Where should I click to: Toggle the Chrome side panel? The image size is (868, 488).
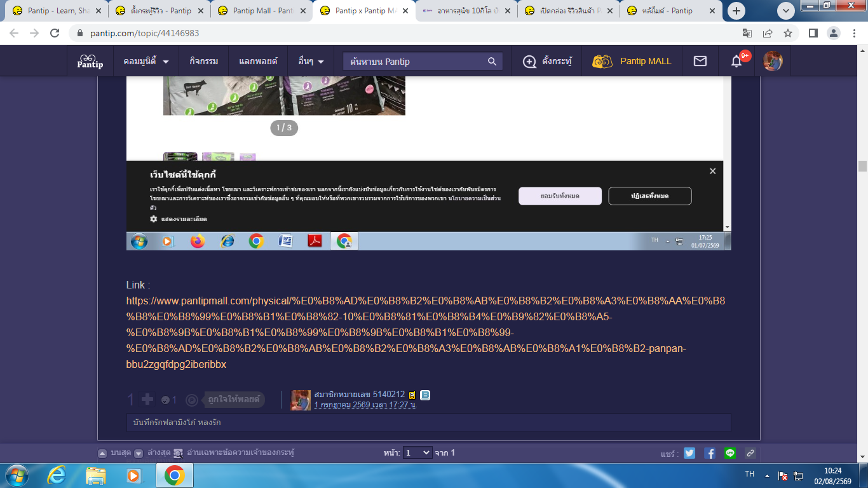(813, 33)
